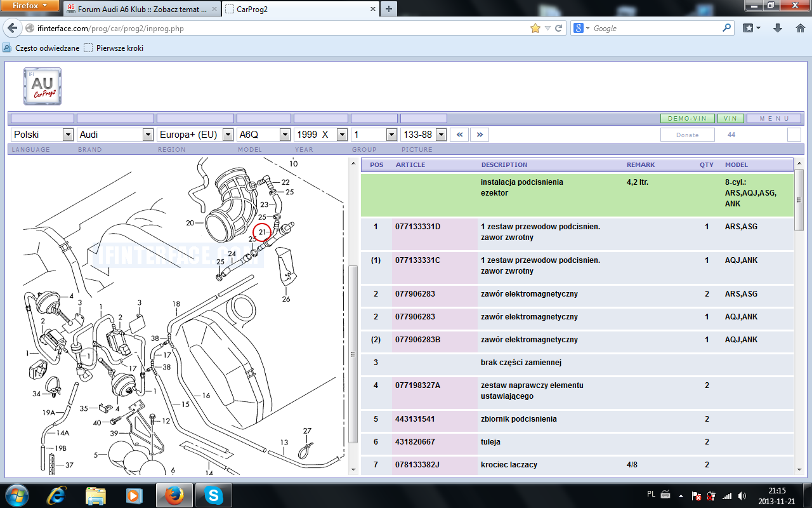Image resolution: width=812 pixels, height=508 pixels.
Task: Click the bookmark star in the address bar
Action: (x=535, y=29)
